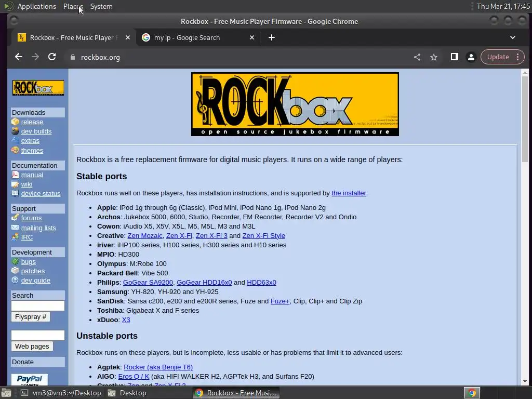Click the IRC people icon
This screenshot has width=532, height=399.
tap(15, 237)
